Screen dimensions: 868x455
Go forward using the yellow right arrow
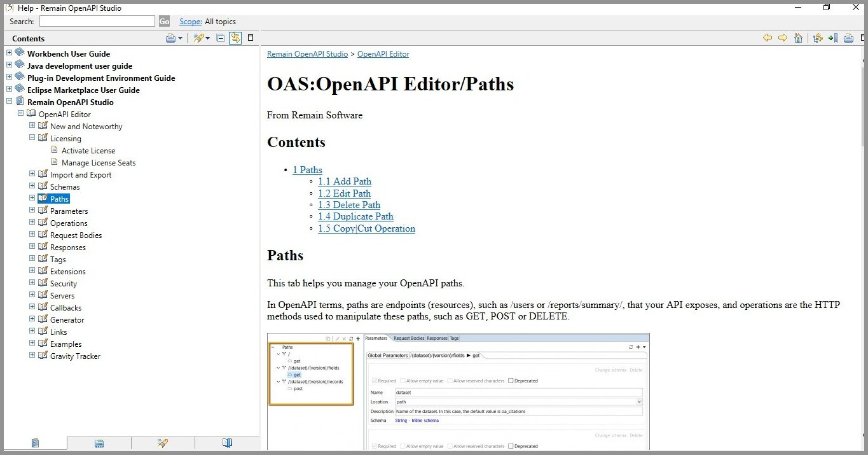(x=783, y=38)
